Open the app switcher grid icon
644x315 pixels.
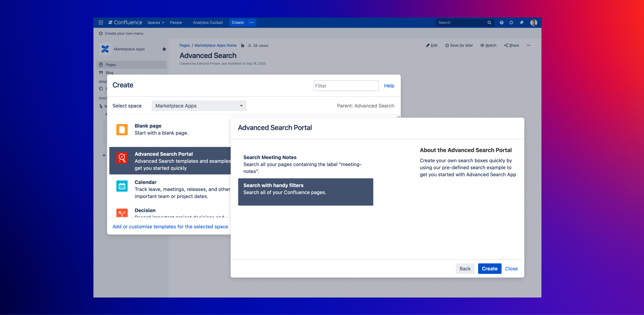point(101,22)
